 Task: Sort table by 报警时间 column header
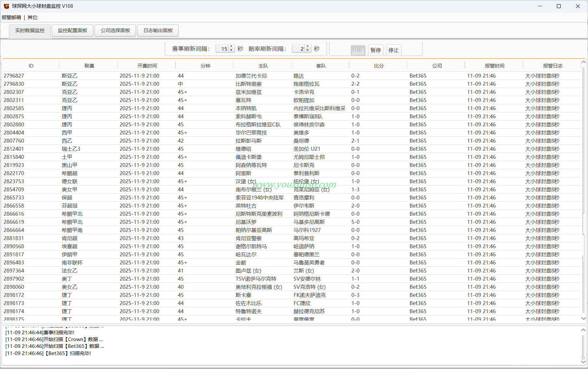494,66
